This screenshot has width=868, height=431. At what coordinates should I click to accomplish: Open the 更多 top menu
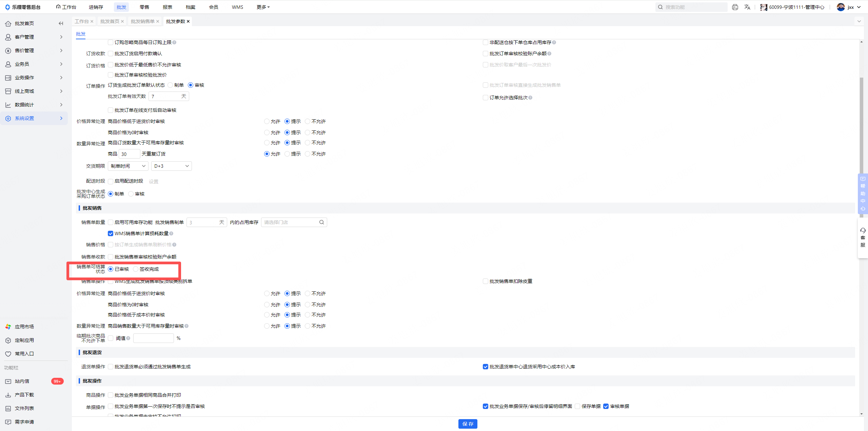coord(263,7)
